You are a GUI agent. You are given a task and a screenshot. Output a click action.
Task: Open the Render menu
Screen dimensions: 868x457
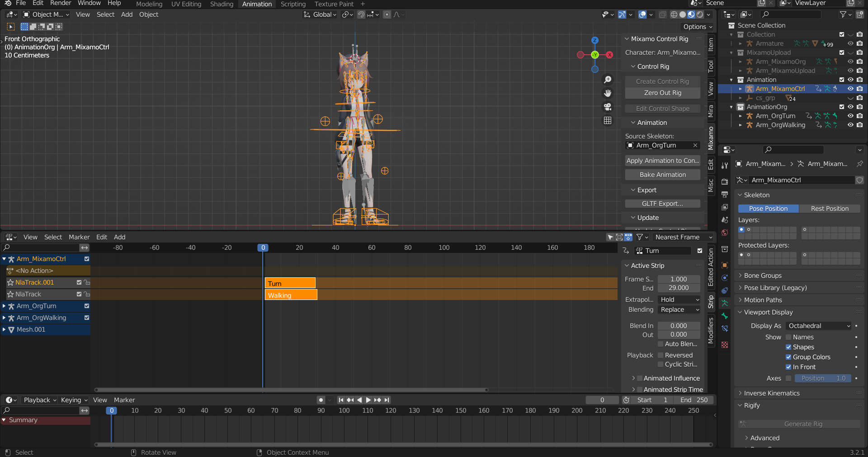[x=61, y=4]
